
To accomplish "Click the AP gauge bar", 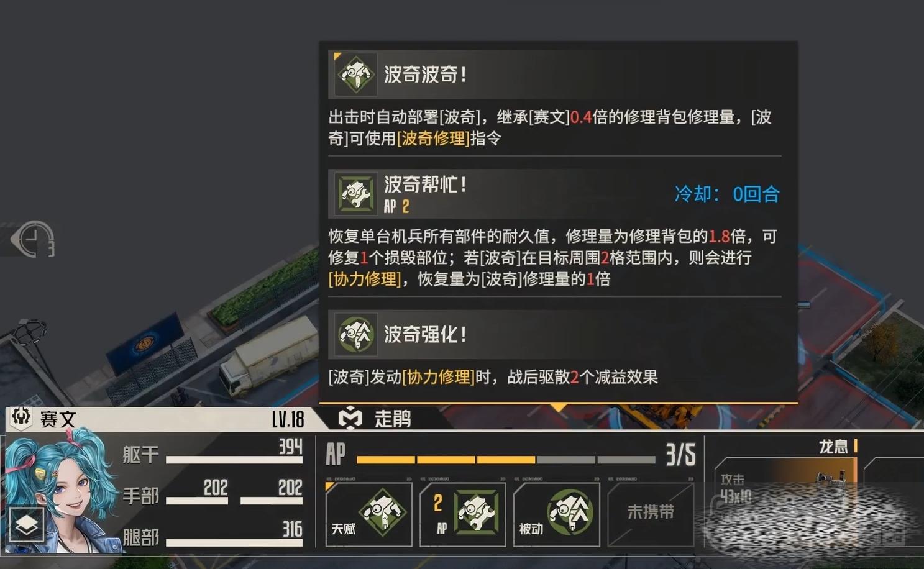I will click(506, 460).
